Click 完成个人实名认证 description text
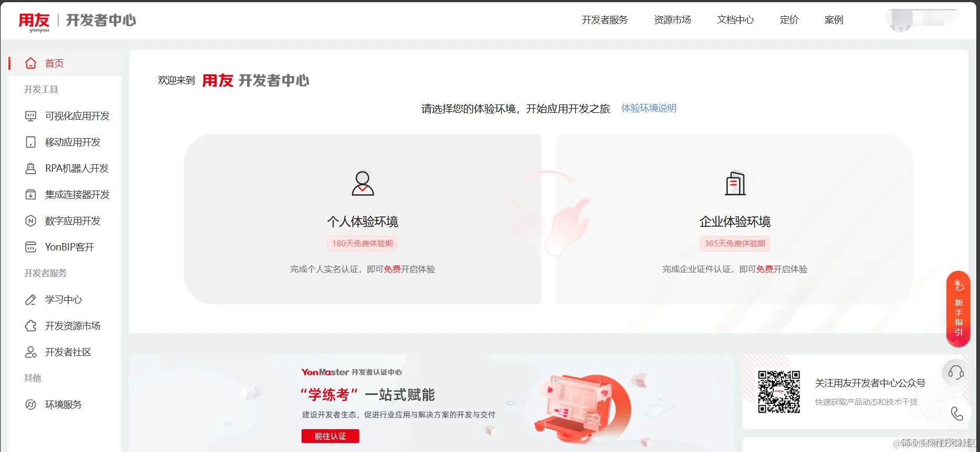Image resolution: width=980 pixels, height=452 pixels. tap(363, 269)
